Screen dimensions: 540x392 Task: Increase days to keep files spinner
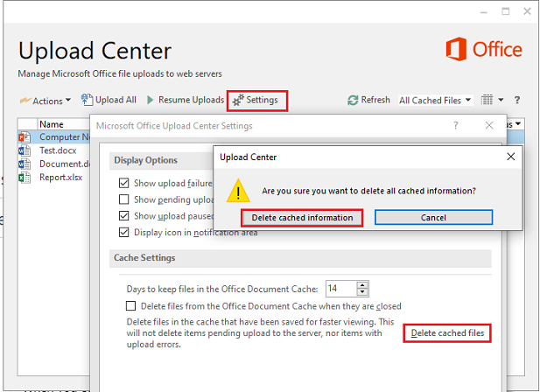tap(362, 285)
